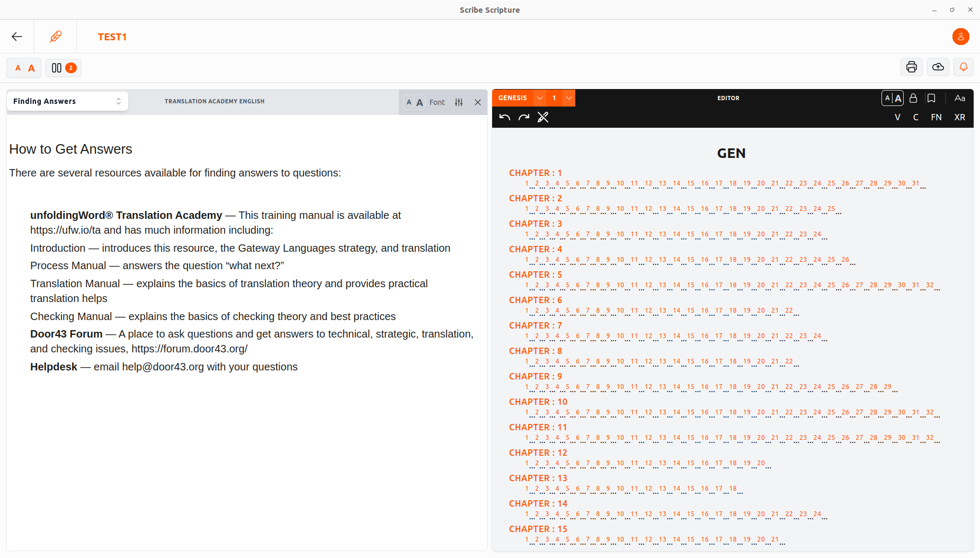This screenshot has width=980, height=558.
Task: Increase app font size with large A
Action: point(31,68)
